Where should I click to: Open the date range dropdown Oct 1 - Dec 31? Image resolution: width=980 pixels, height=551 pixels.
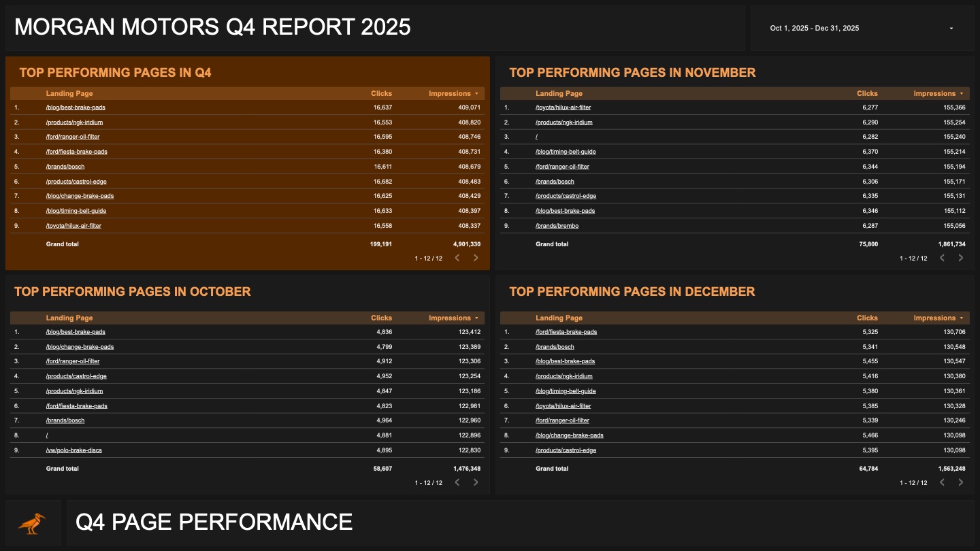[x=862, y=29]
